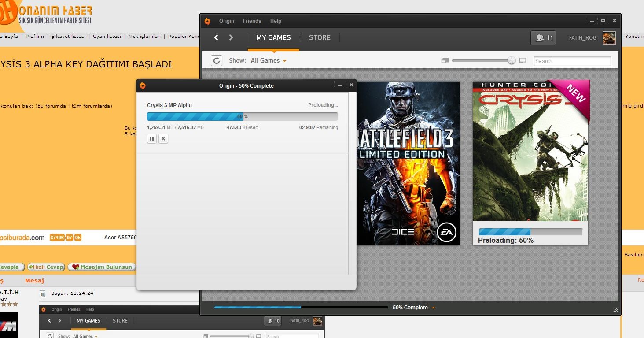
Task: Click Origin logo in download dialog title
Action: point(143,86)
